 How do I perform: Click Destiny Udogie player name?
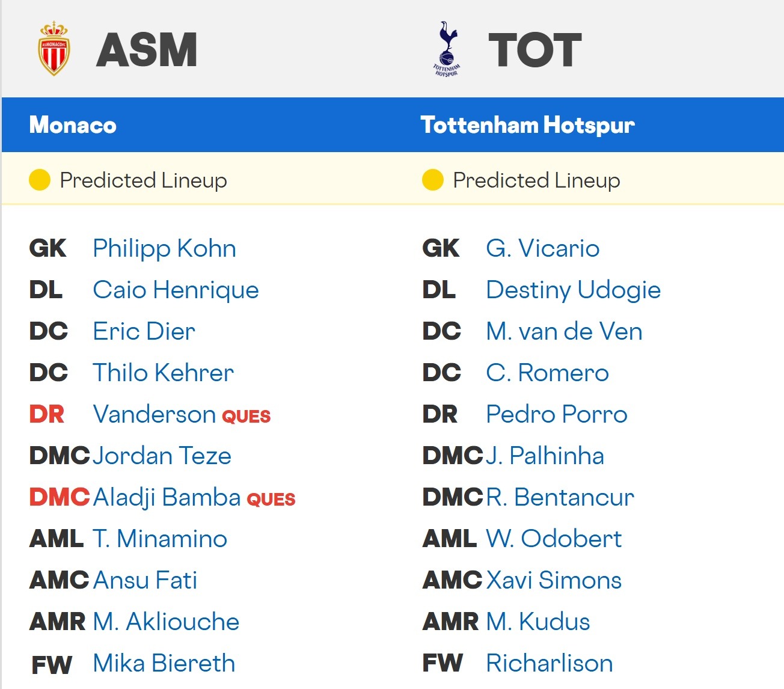click(x=573, y=290)
